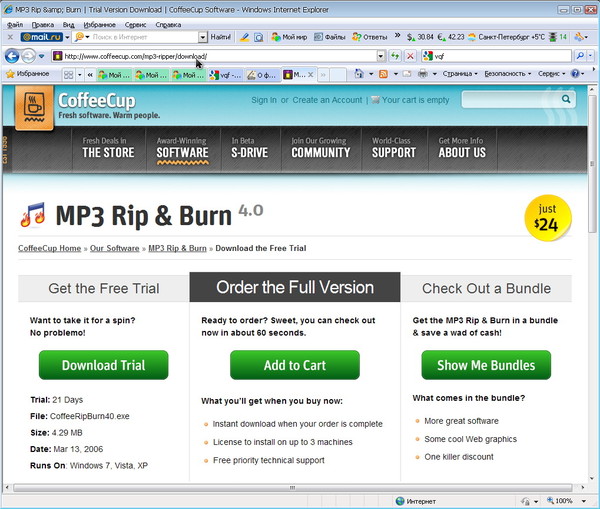
Task: Click the Our Software breadcrumb link
Action: (114, 248)
